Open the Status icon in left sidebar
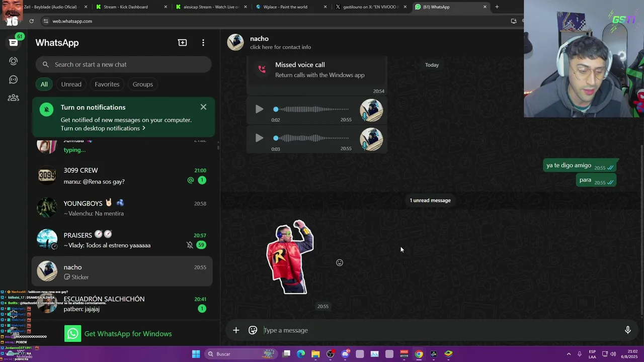The width and height of the screenshot is (644, 362). [x=13, y=61]
